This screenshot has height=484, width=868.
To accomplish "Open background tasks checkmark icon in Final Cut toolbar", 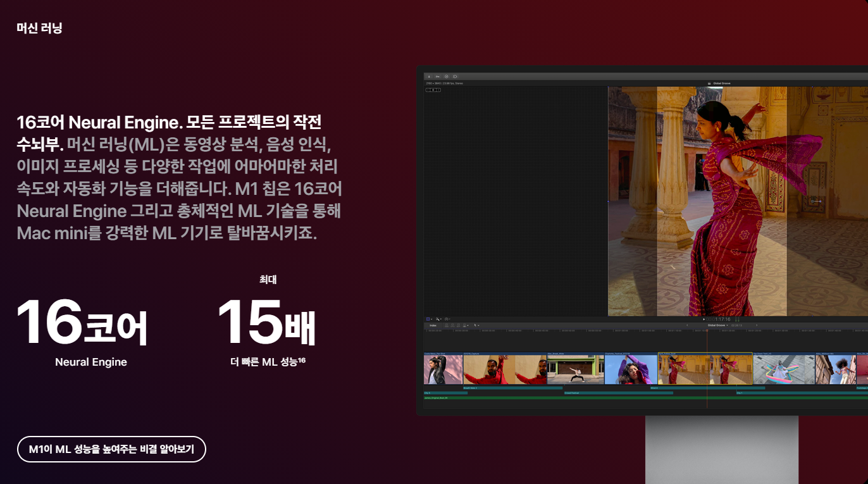I will [446, 77].
